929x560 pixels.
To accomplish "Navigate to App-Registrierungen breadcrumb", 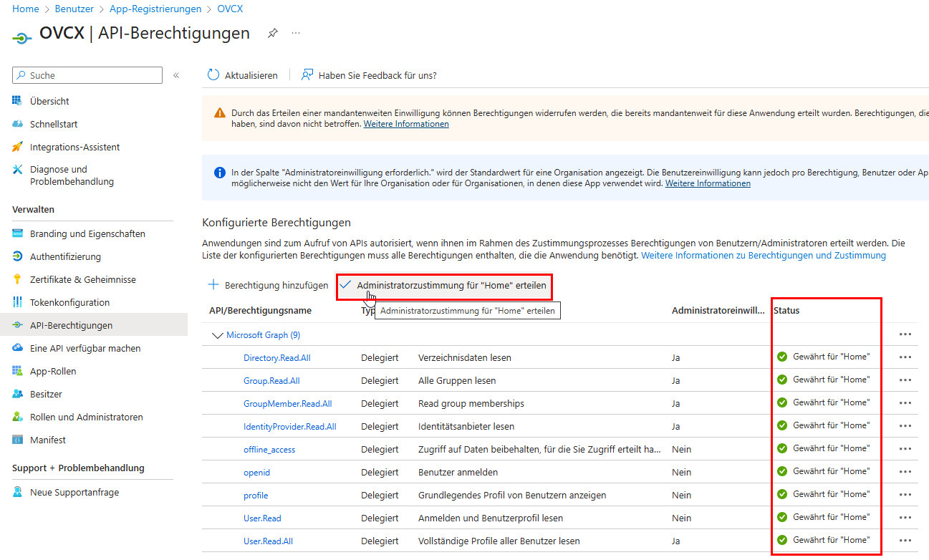I will [x=155, y=9].
